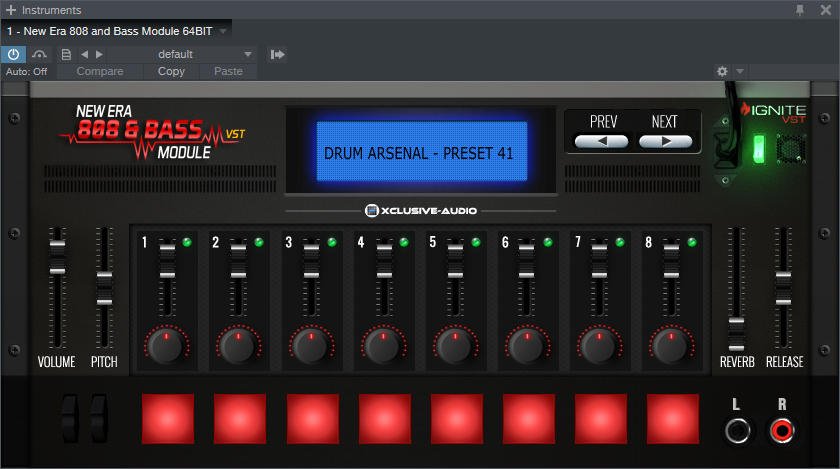The image size is (840, 469).
Task: Click the right modulation wheel
Action: 99,419
